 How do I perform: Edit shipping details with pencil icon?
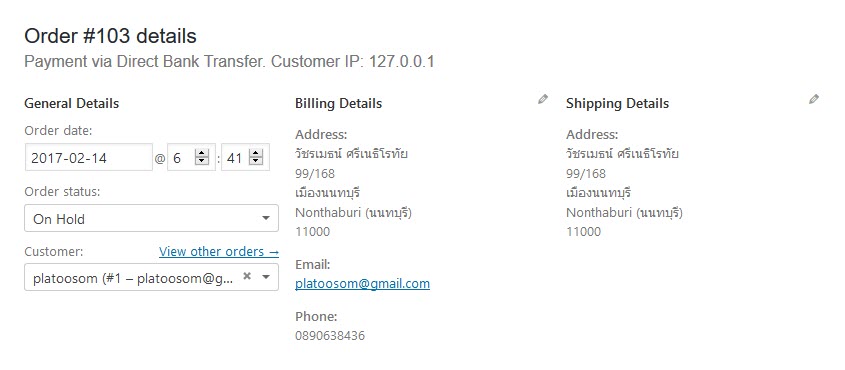814,99
